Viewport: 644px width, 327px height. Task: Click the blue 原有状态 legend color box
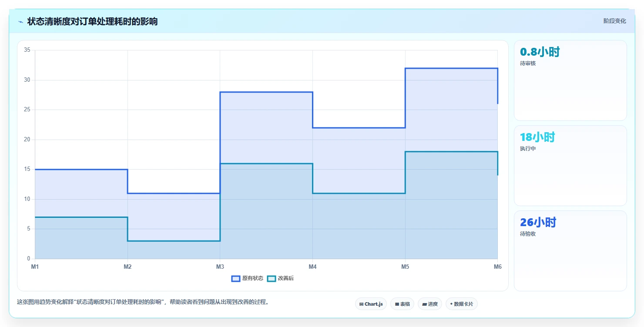(x=236, y=278)
